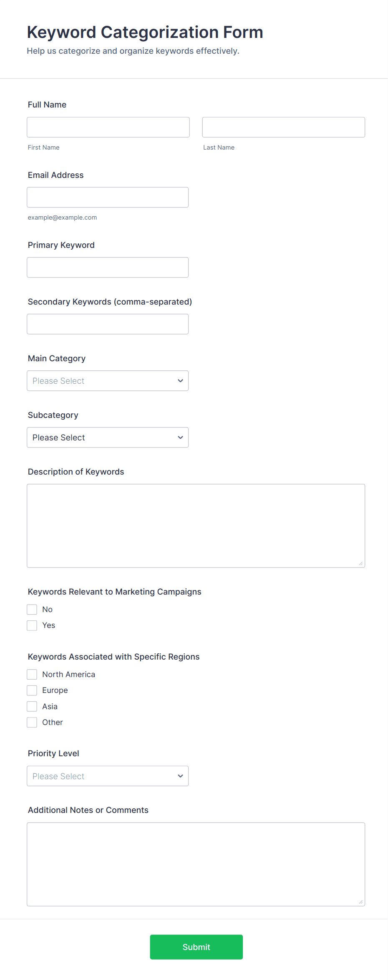Click the Main Category chevron arrow
This screenshot has width=388, height=980.
tap(180, 380)
